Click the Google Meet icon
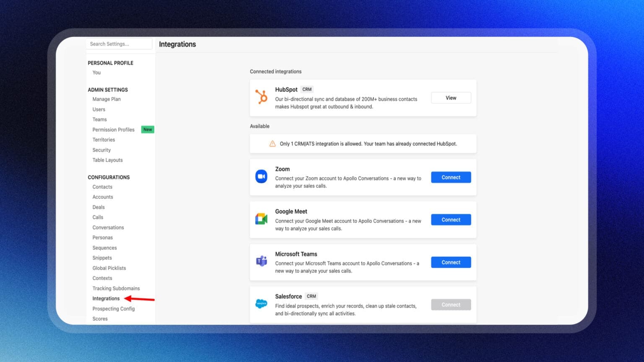The width and height of the screenshot is (644, 362). tap(261, 219)
